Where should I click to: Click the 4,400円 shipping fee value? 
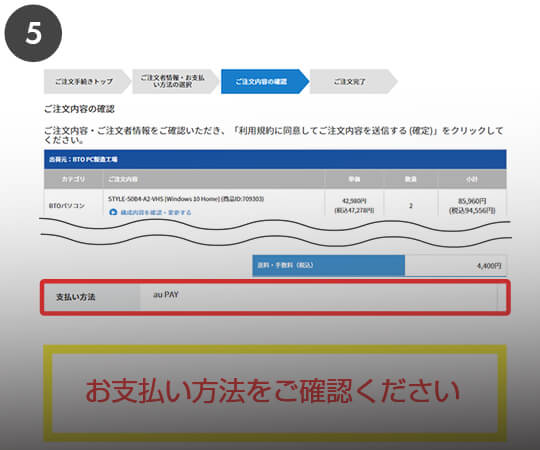click(489, 265)
